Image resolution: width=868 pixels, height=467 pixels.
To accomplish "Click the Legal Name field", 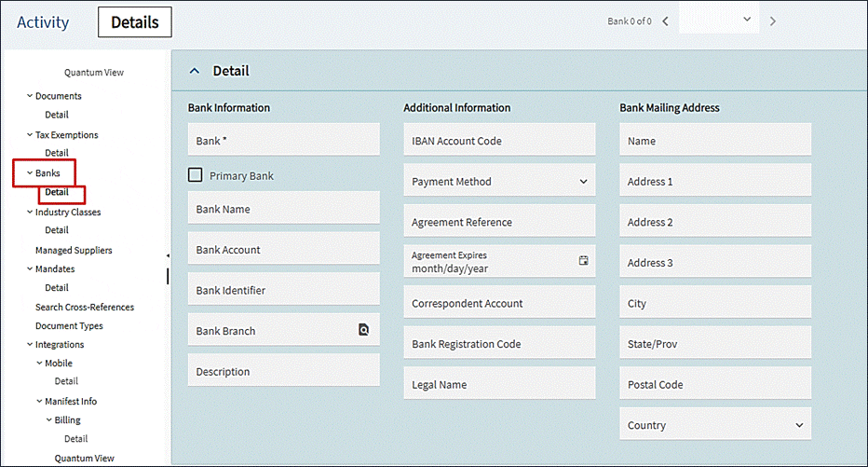I will click(x=499, y=383).
